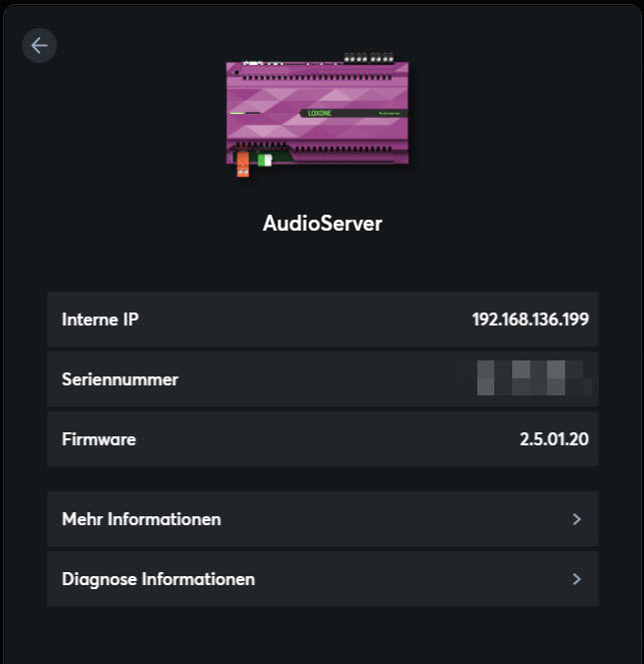This screenshot has width=644, height=664.
Task: Open Diagnose Informationen
Action: point(158,579)
